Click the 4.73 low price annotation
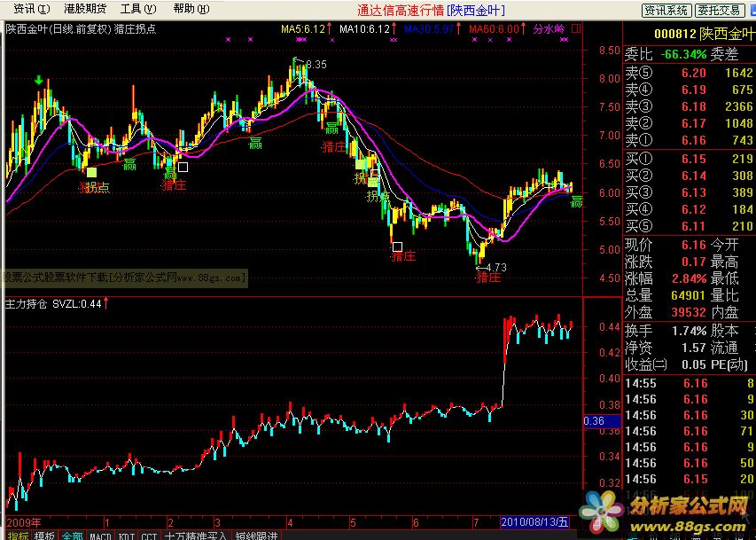 pyautogui.click(x=496, y=268)
